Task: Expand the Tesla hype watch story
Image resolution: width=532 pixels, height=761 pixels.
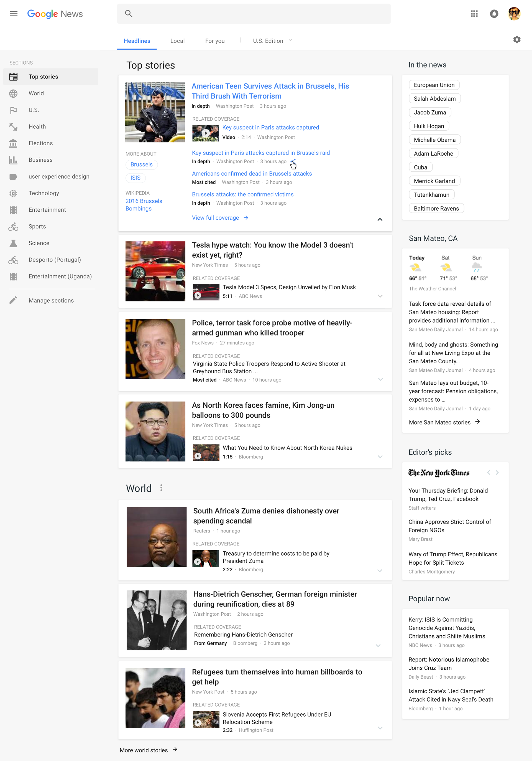Action: tap(380, 296)
